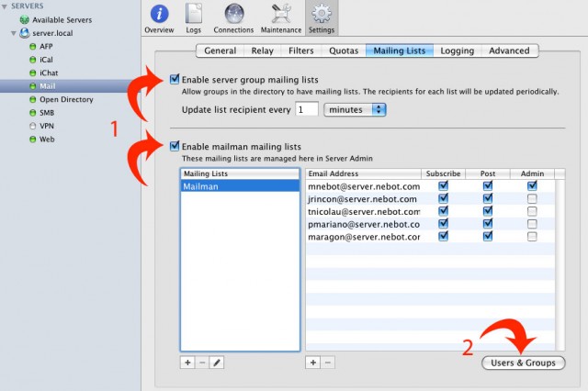Image resolution: width=588 pixels, height=391 pixels.
Task: Remove selected mailing list with minus
Action: pos(202,363)
